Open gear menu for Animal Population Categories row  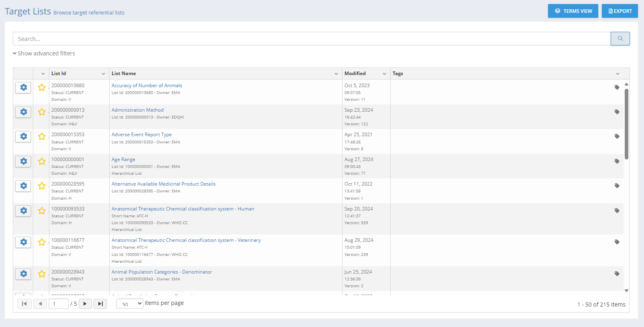[23, 274]
